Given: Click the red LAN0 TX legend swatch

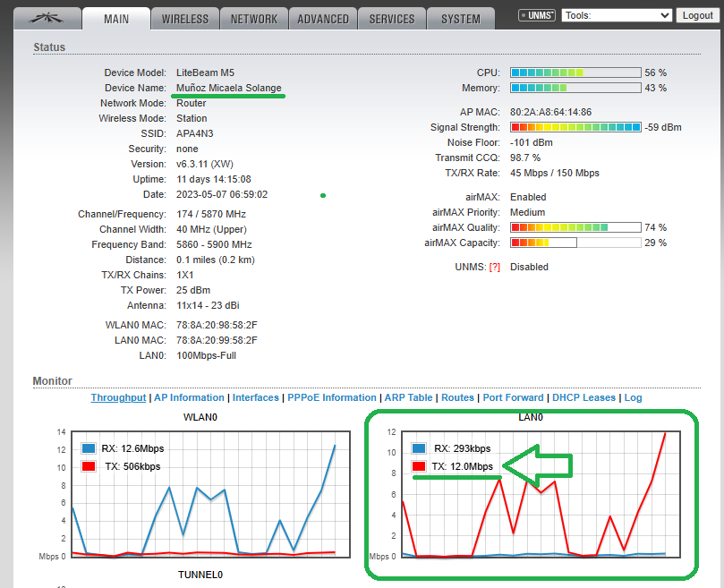Looking at the screenshot, I should [419, 466].
